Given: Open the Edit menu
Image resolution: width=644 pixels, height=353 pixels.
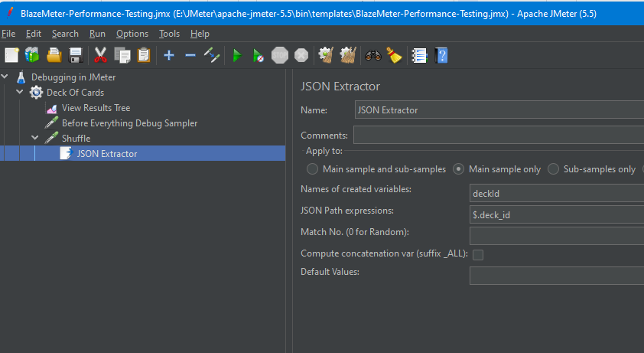Looking at the screenshot, I should pyautogui.click(x=33, y=34).
